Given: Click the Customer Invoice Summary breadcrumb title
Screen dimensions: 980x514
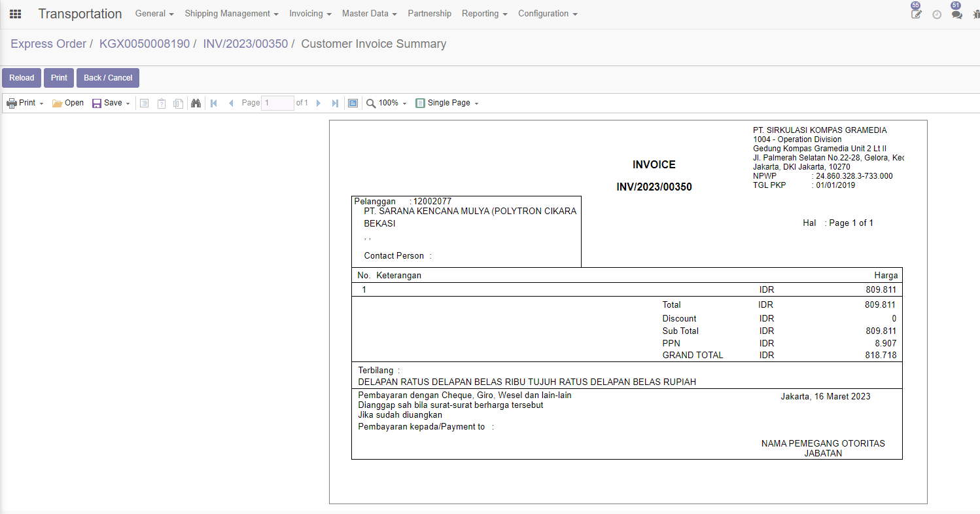Looking at the screenshot, I should (x=374, y=44).
